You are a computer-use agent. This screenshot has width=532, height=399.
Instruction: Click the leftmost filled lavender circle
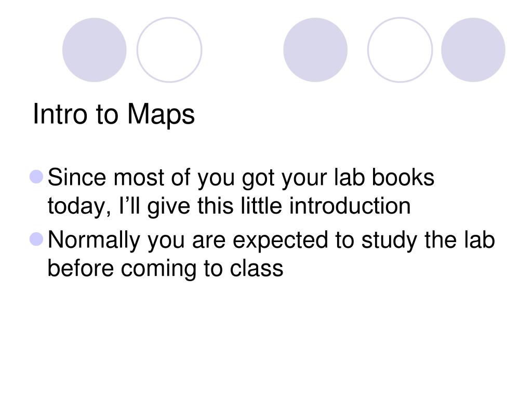pyautogui.click(x=95, y=50)
